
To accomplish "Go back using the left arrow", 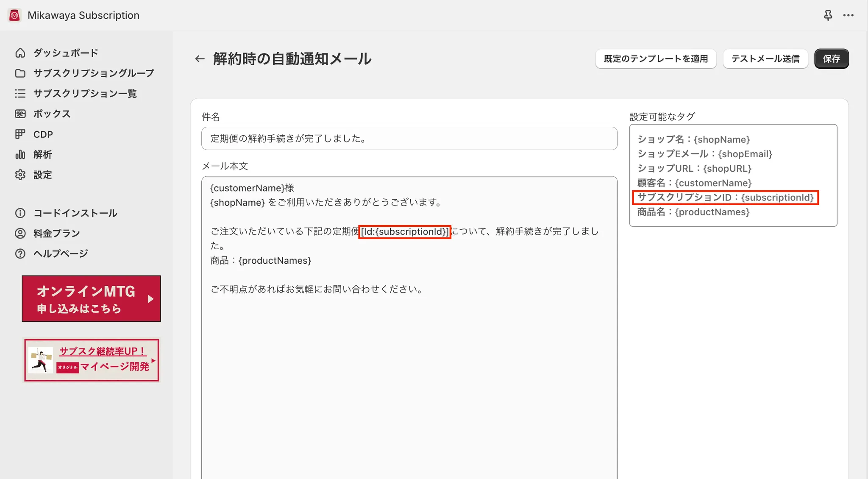I will [200, 59].
